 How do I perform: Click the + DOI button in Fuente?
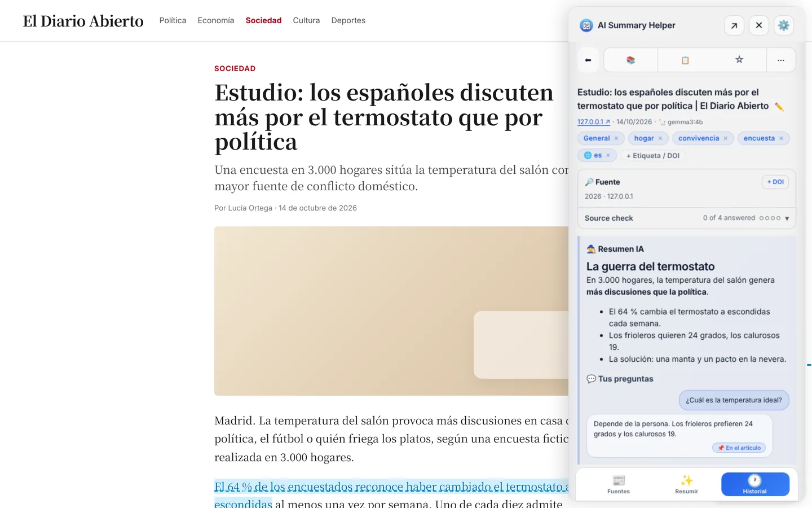[775, 182]
